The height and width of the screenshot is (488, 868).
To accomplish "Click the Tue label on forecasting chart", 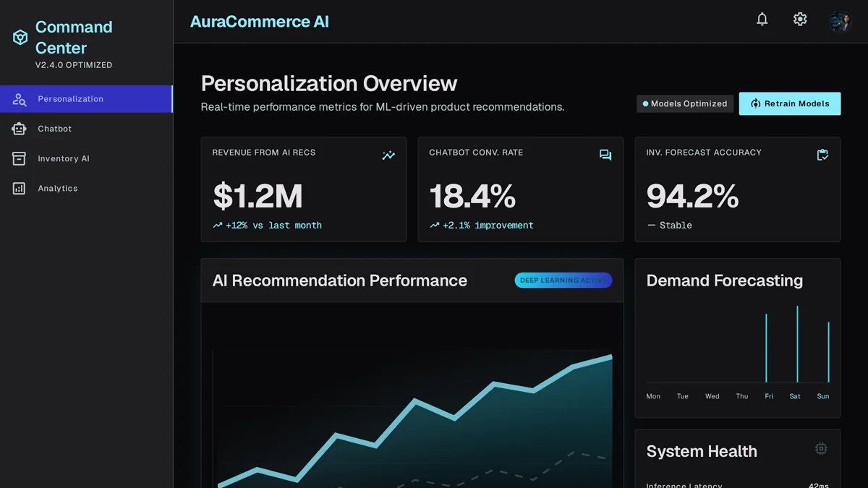I will 683,396.
